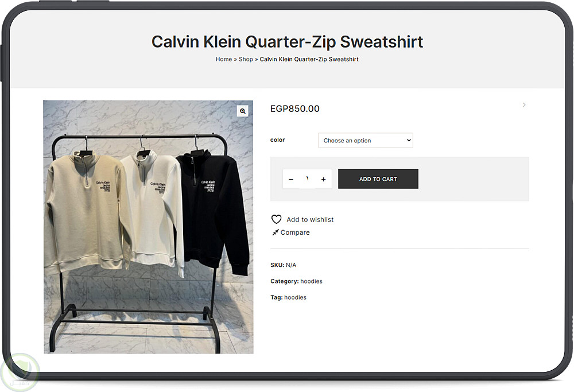
Task: Open Home breadcrumb link
Action: tap(224, 59)
